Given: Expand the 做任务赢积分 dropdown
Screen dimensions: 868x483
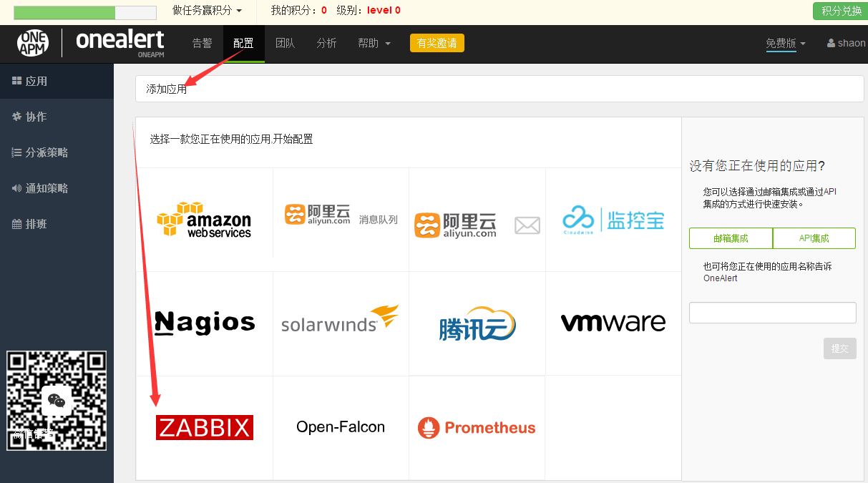Looking at the screenshot, I should point(207,10).
